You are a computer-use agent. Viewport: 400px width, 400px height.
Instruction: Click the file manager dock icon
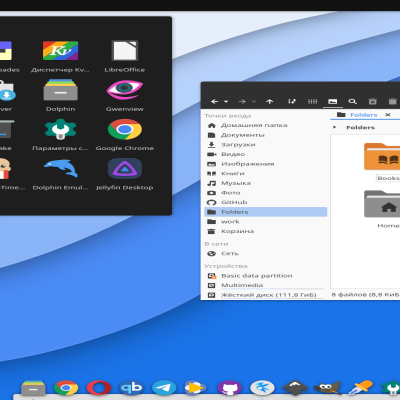[33, 388]
